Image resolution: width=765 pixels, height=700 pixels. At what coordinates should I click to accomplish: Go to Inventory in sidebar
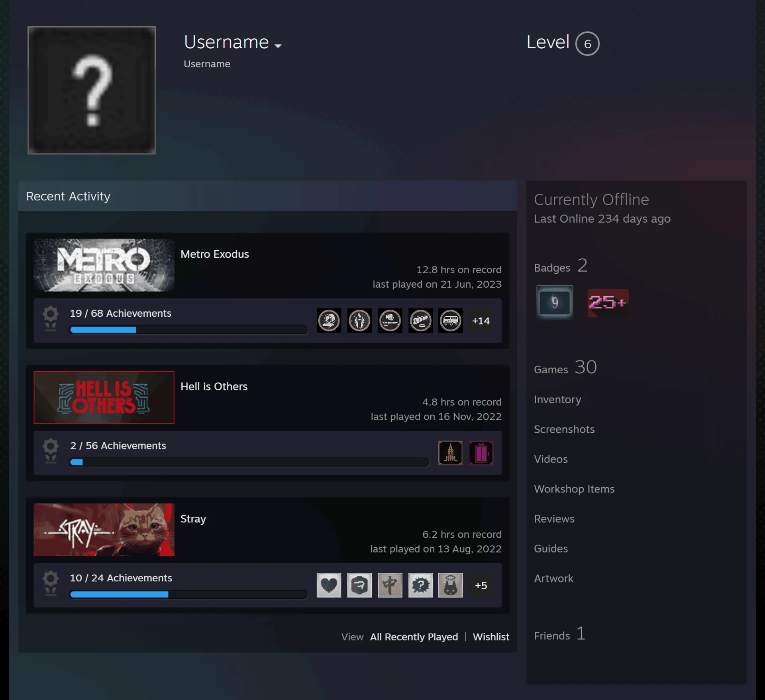pyautogui.click(x=557, y=399)
